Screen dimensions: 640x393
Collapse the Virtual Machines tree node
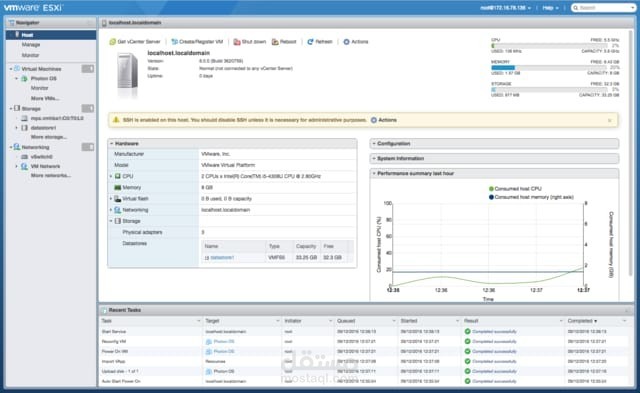point(11,69)
